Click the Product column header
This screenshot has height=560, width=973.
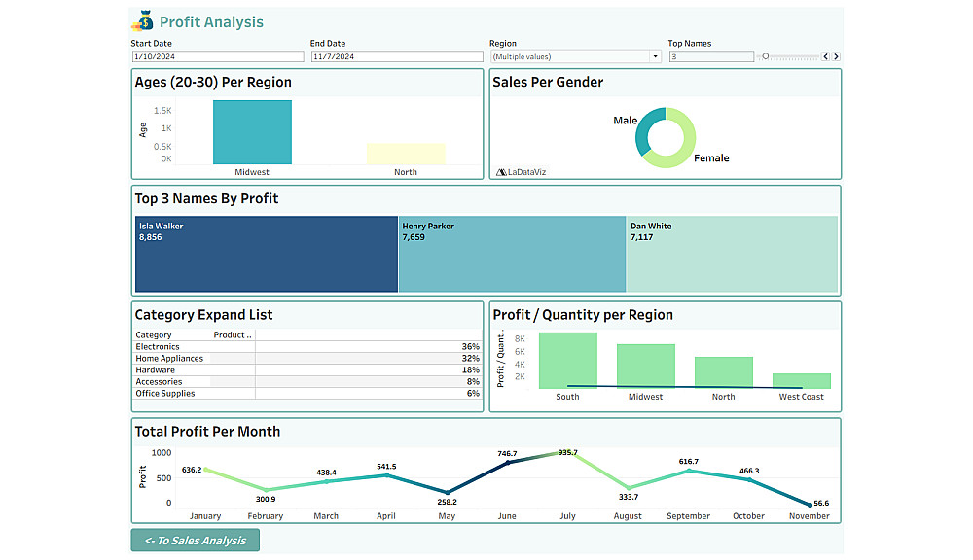click(233, 334)
